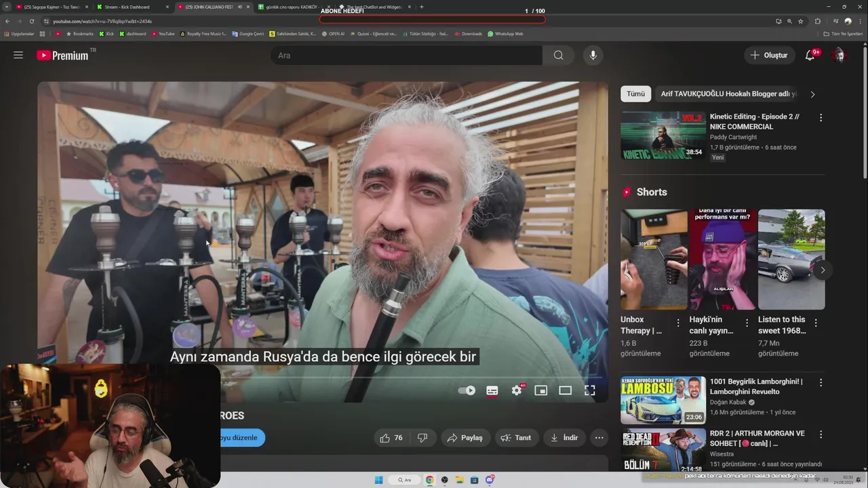The width and height of the screenshot is (868, 488).
Task: Open RDR 2 Arthur Morgan thumbnail
Action: (663, 451)
